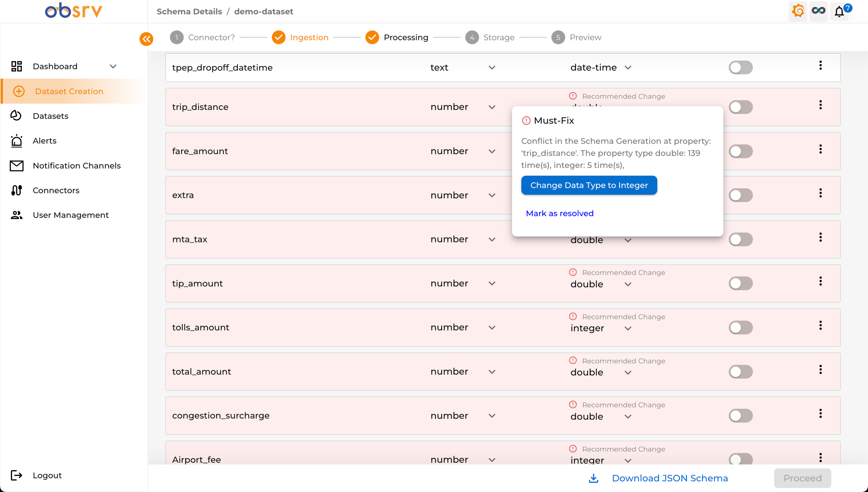This screenshot has height=492, width=868.
Task: Click the Dataset Creation plus icon
Action: click(19, 91)
